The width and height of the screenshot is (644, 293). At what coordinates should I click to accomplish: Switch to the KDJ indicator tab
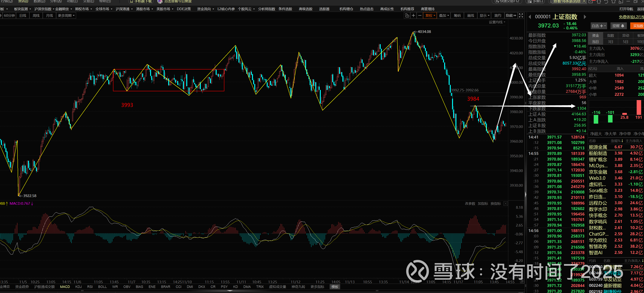(79, 287)
